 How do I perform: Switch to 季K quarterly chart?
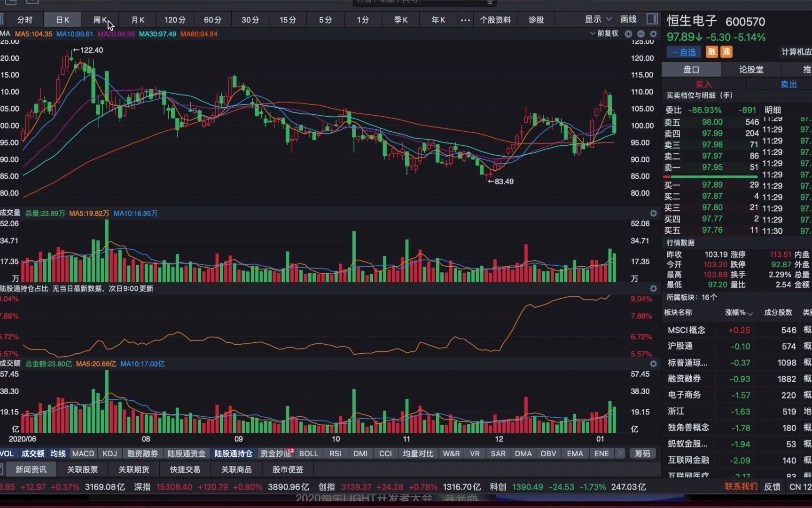(x=401, y=20)
